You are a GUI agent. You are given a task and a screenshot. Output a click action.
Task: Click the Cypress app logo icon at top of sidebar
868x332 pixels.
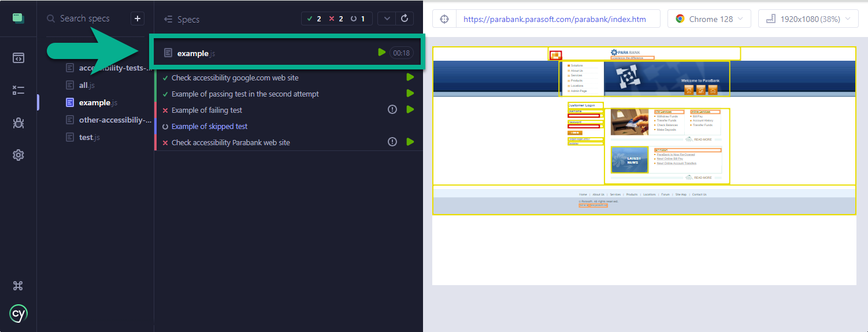[18, 18]
